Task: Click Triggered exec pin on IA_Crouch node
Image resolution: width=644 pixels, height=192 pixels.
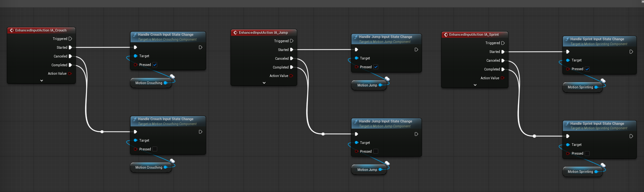Action: click(x=70, y=39)
